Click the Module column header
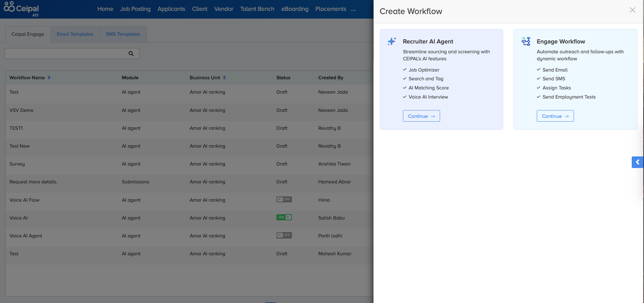644x303 pixels. [130, 78]
